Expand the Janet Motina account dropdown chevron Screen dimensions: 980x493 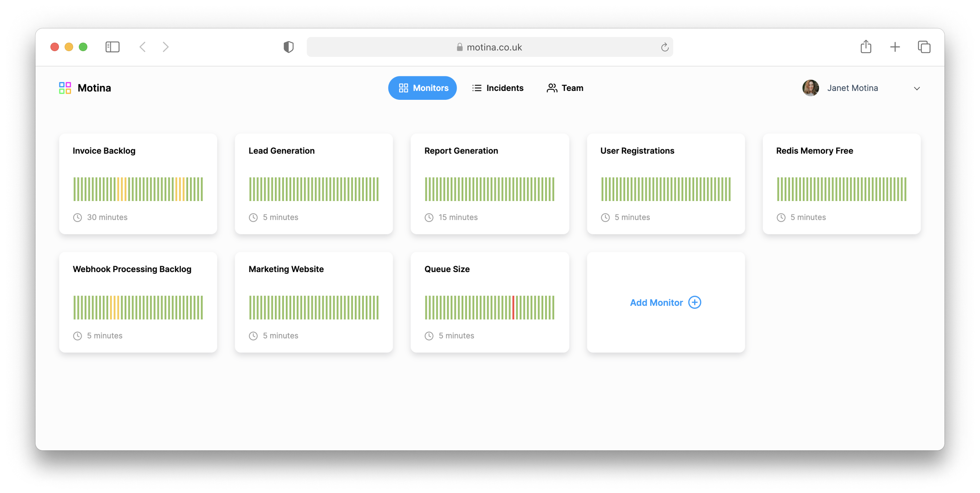pyautogui.click(x=917, y=88)
